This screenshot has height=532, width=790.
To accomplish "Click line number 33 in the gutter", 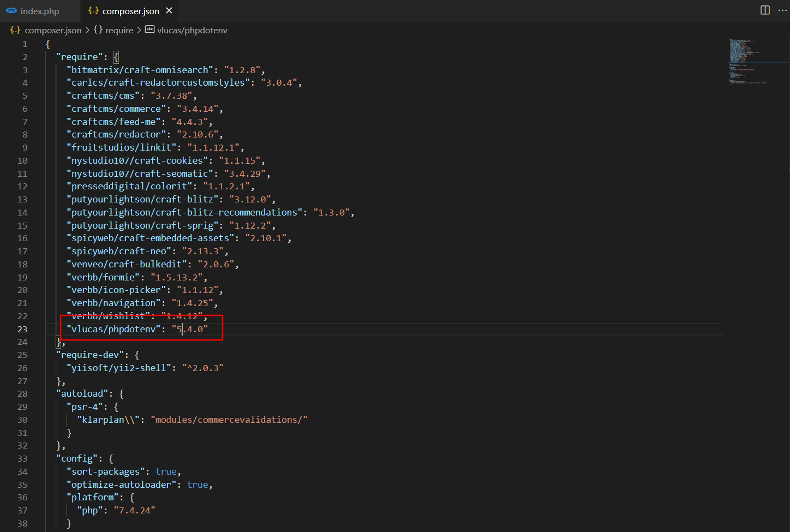I will [x=22, y=458].
